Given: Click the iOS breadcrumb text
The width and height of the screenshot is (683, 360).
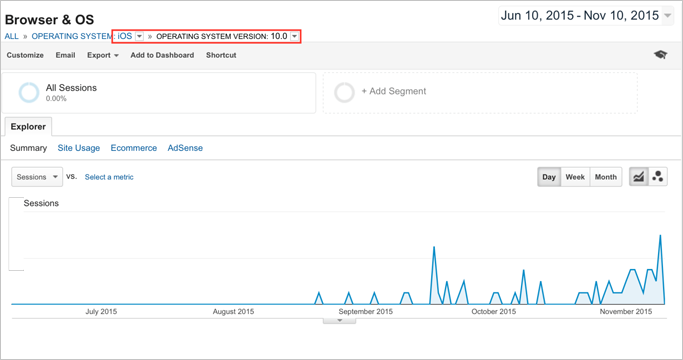Looking at the screenshot, I should pos(125,36).
